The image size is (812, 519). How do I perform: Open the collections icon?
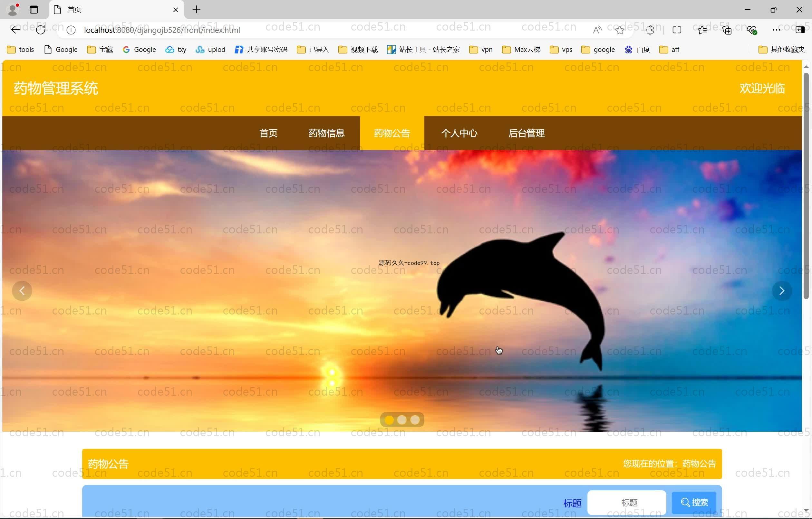727,30
